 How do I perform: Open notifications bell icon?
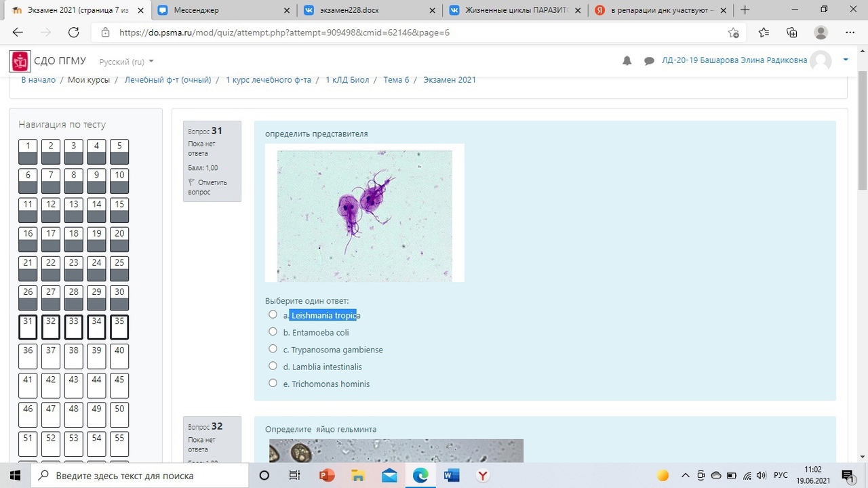(x=627, y=61)
